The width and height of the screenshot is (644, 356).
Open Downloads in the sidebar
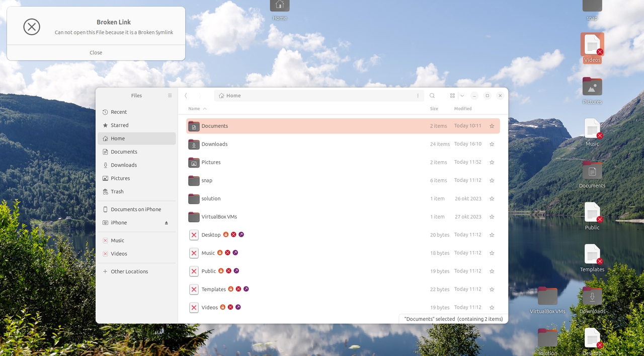[136, 165]
